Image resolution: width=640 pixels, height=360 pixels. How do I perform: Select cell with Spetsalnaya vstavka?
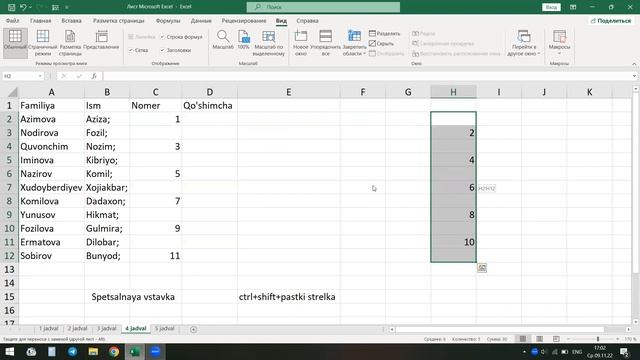(x=133, y=297)
